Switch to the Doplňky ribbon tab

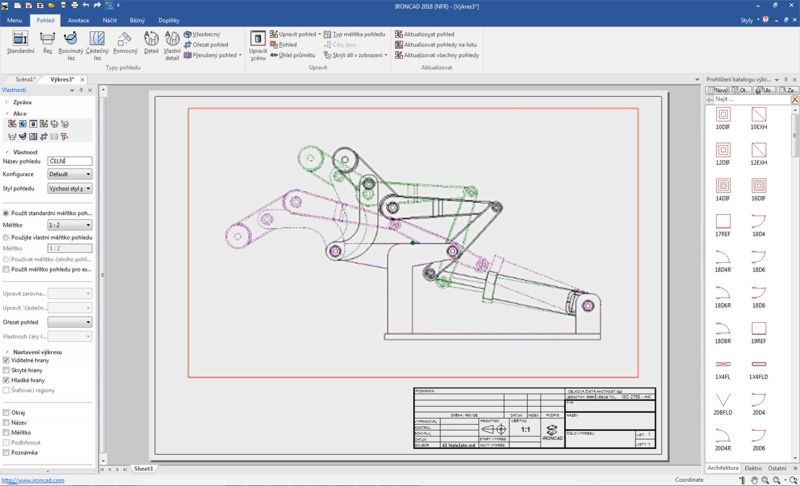coord(169,20)
